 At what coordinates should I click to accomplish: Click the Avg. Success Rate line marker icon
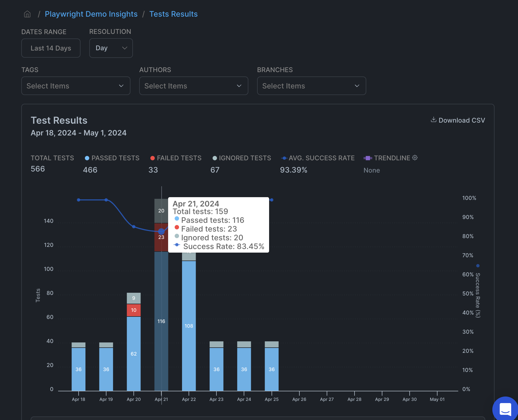tap(284, 158)
